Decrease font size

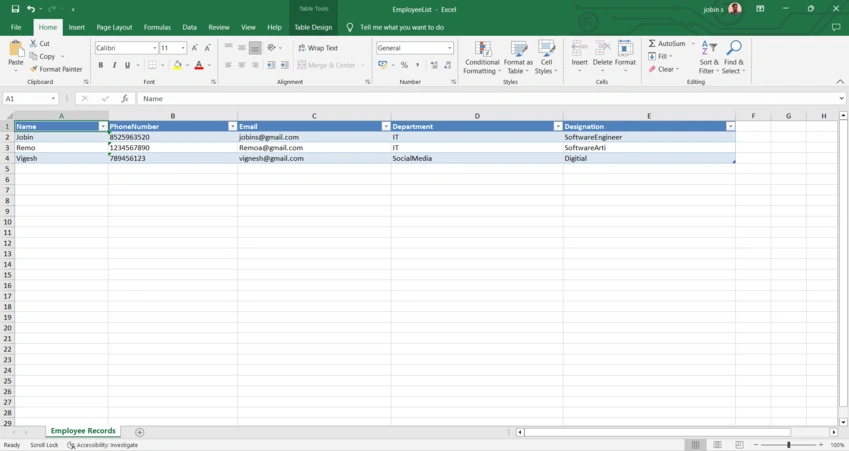click(x=207, y=48)
